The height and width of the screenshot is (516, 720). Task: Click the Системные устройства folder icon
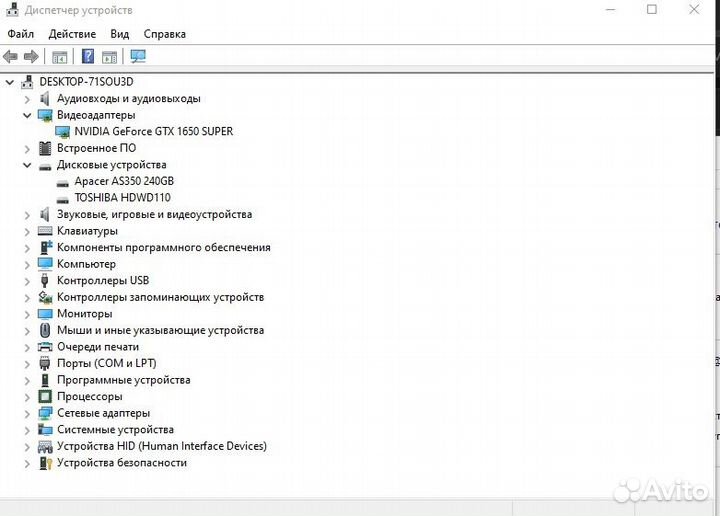click(x=45, y=430)
